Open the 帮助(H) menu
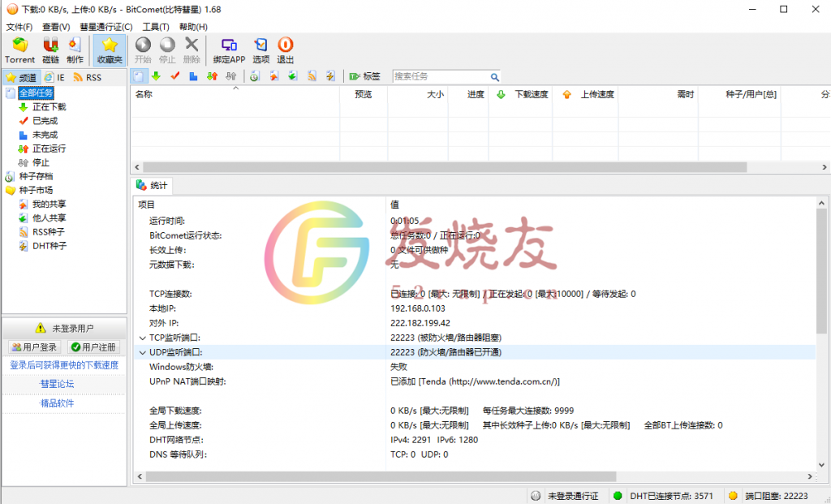831x504 pixels. [193, 27]
